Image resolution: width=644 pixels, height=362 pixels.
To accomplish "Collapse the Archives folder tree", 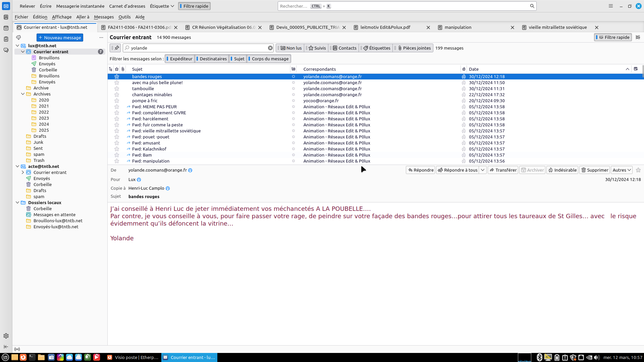I will pos(23,94).
